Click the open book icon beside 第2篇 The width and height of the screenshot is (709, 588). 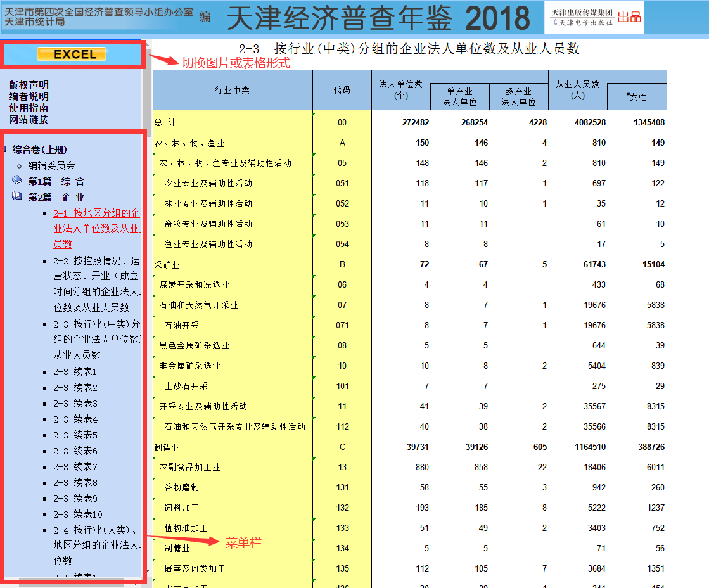(16, 196)
